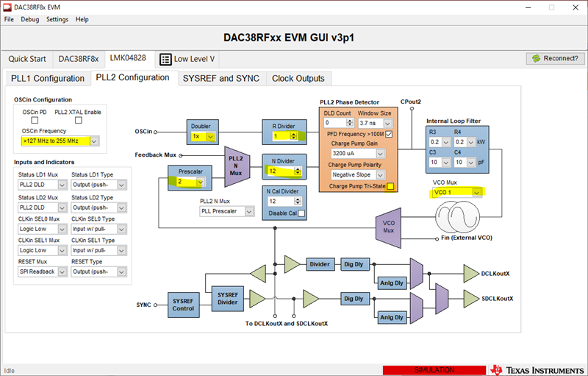Click the Reconnect? button

click(x=556, y=59)
